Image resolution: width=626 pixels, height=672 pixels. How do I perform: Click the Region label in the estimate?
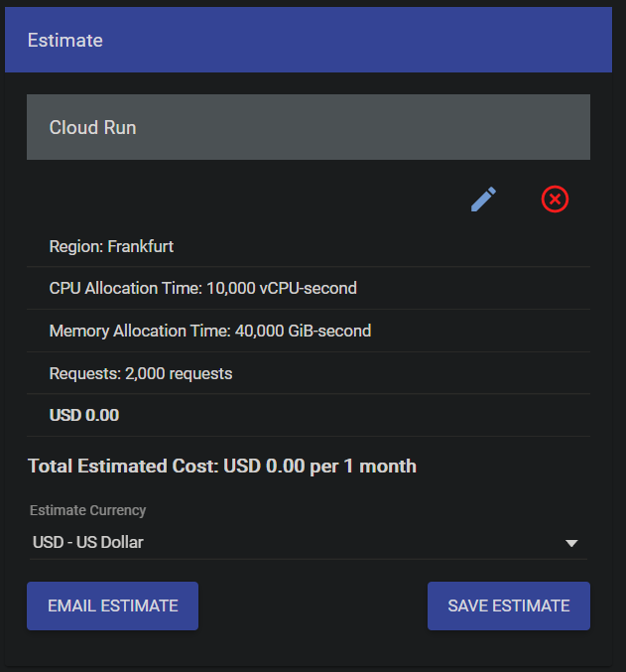point(76,246)
